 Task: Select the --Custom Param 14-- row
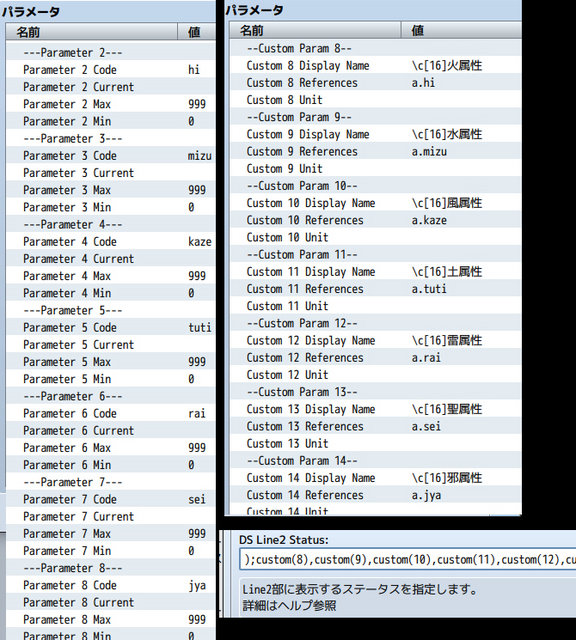(376, 460)
